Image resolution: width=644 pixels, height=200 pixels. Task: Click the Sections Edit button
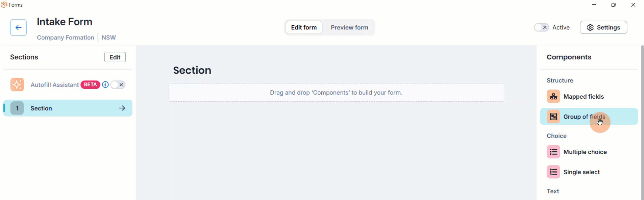point(115,57)
